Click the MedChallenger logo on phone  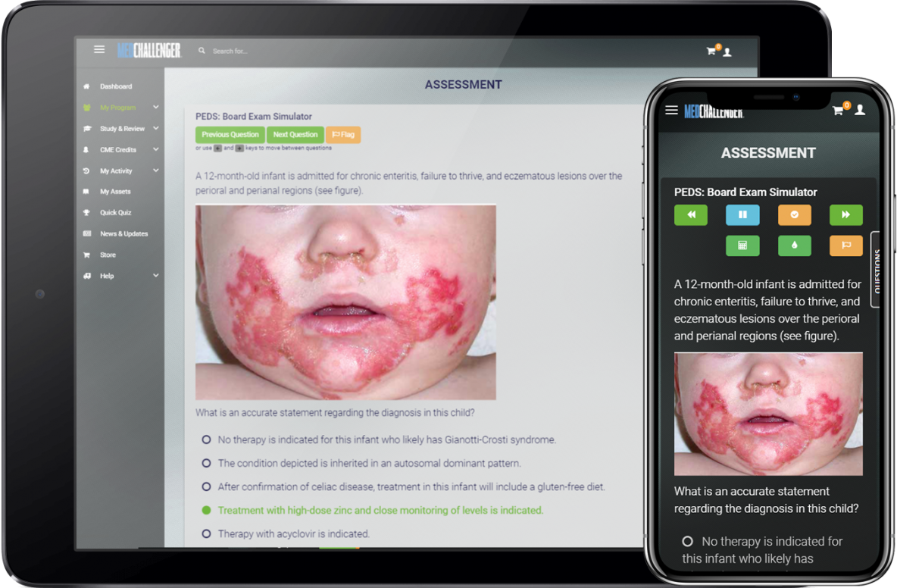click(x=714, y=111)
